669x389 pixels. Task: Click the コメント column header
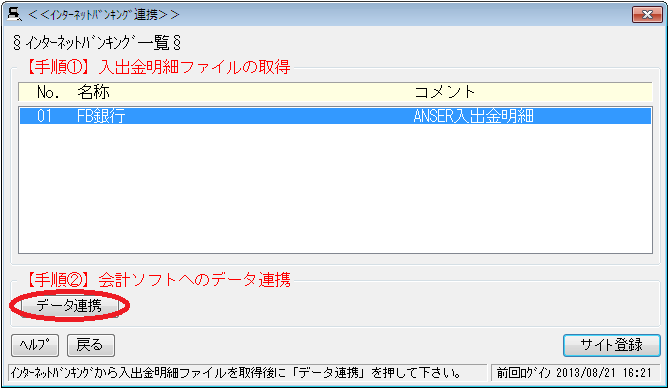pos(444,92)
